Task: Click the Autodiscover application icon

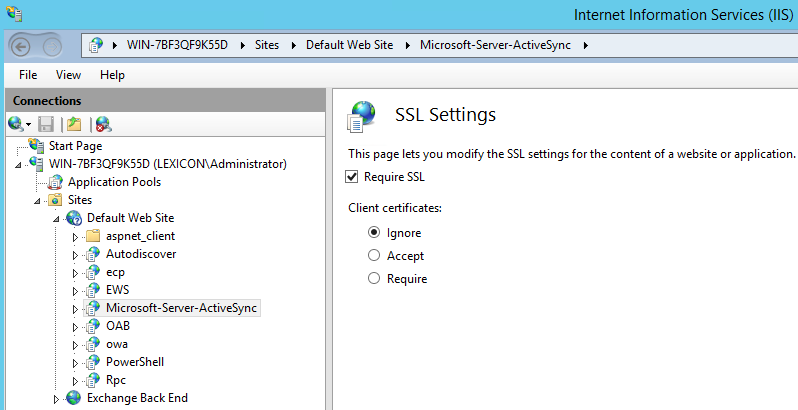Action: pos(93,254)
